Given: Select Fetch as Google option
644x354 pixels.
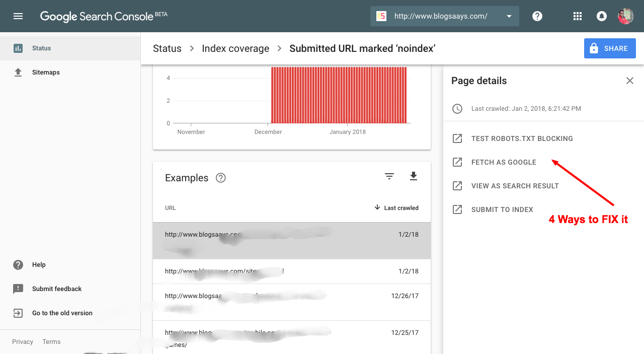Looking at the screenshot, I should [504, 162].
